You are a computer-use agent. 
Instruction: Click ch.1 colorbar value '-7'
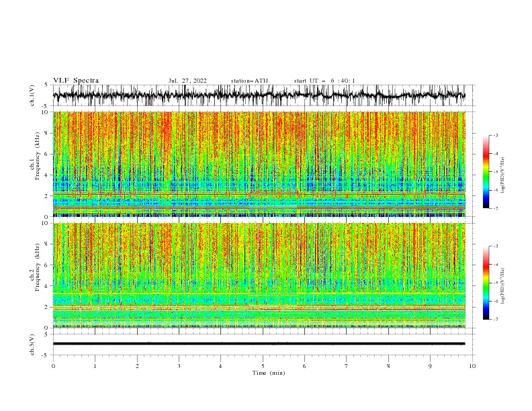tap(496, 208)
